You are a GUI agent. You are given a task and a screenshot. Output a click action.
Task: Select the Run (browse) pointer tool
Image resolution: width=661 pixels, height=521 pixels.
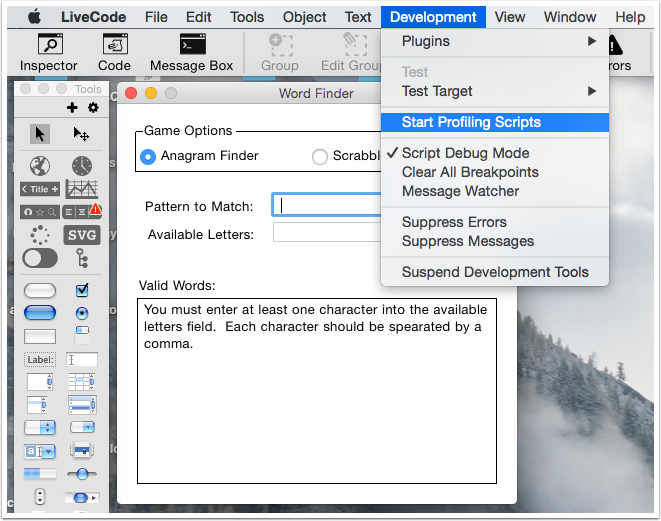[x=40, y=134]
